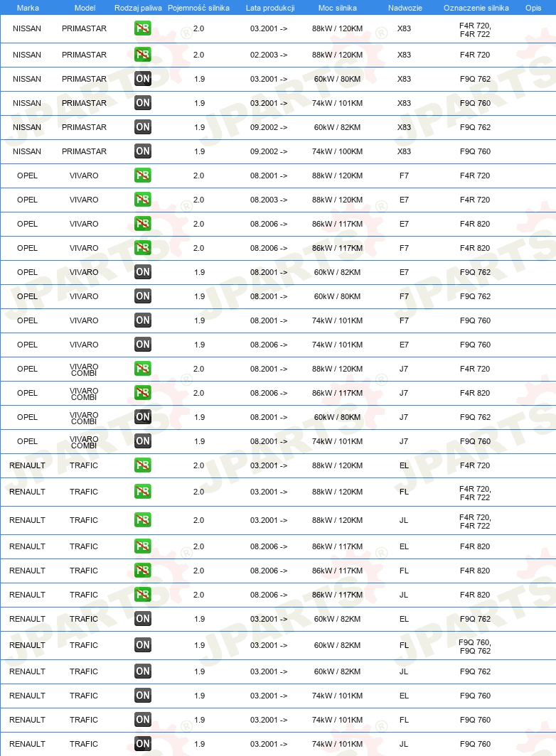Click petrol icon in Opel Vivaro 08.2001 F7 F4R 720 row

[142, 175]
